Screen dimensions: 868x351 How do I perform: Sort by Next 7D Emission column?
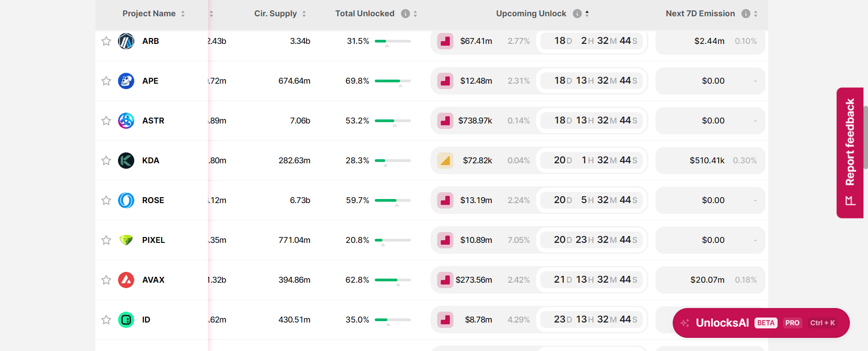pos(756,14)
